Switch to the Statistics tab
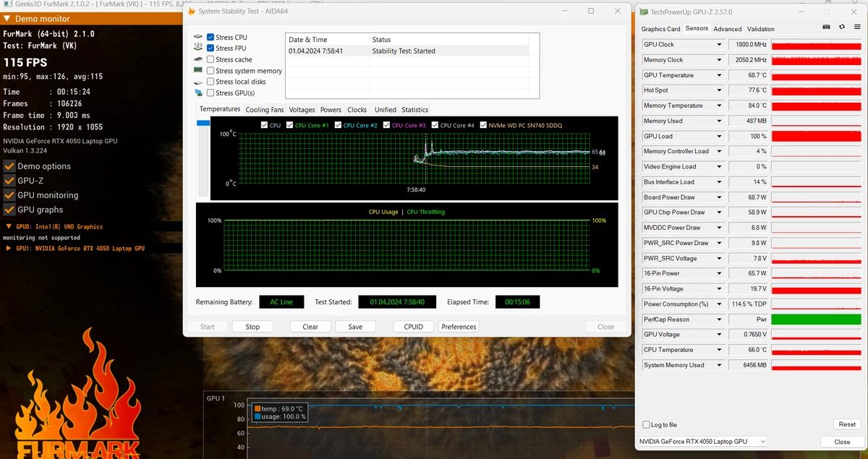The image size is (868, 459). (415, 110)
